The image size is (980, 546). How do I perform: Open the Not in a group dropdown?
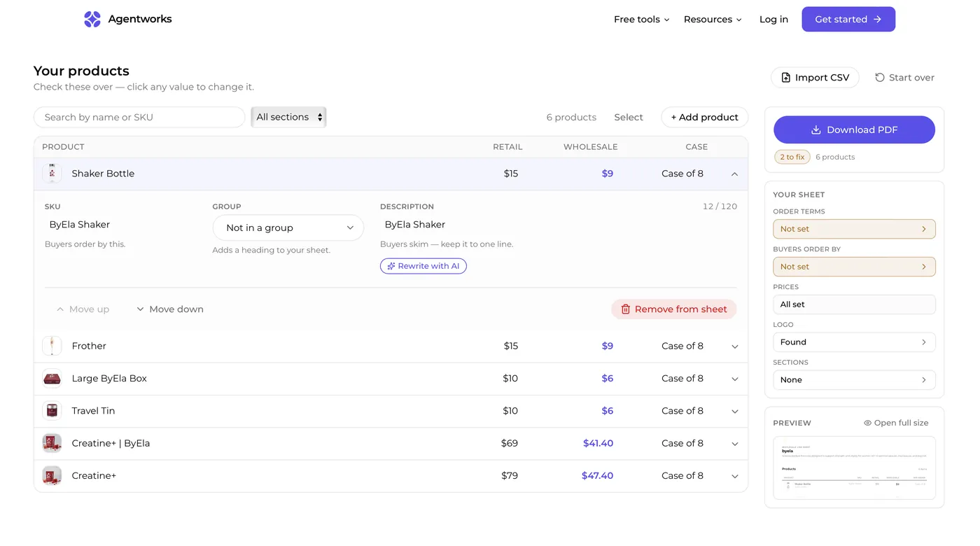point(288,227)
